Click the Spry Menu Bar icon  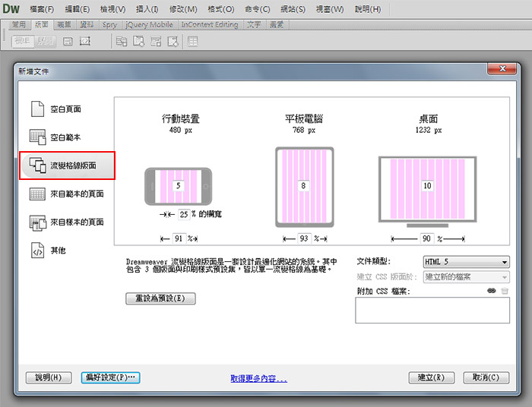click(121, 41)
